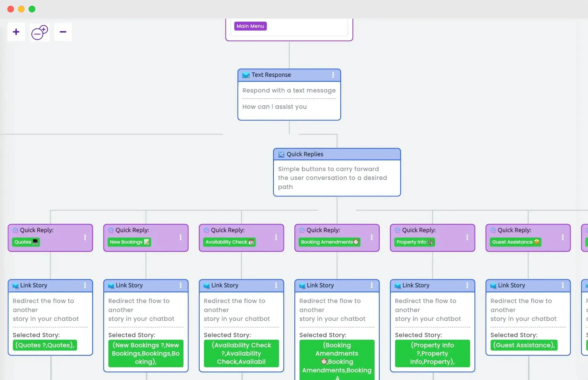Click the Main Menu purple tag
The image size is (588, 380).
click(x=250, y=26)
